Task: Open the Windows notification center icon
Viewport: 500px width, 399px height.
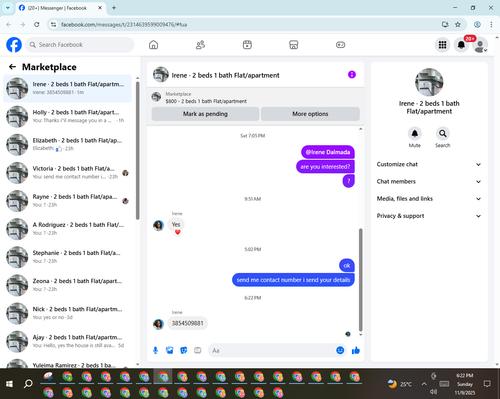Action: click(487, 384)
